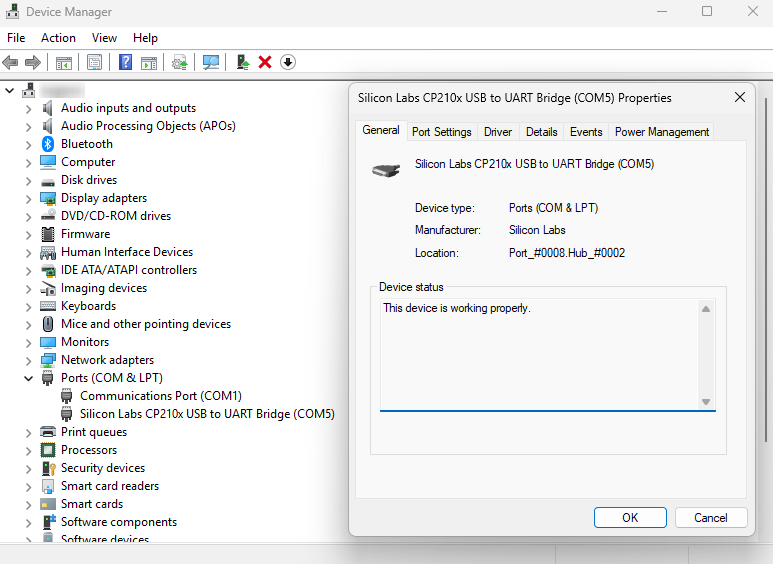Open the View menu
The width and height of the screenshot is (773, 564).
coord(104,38)
